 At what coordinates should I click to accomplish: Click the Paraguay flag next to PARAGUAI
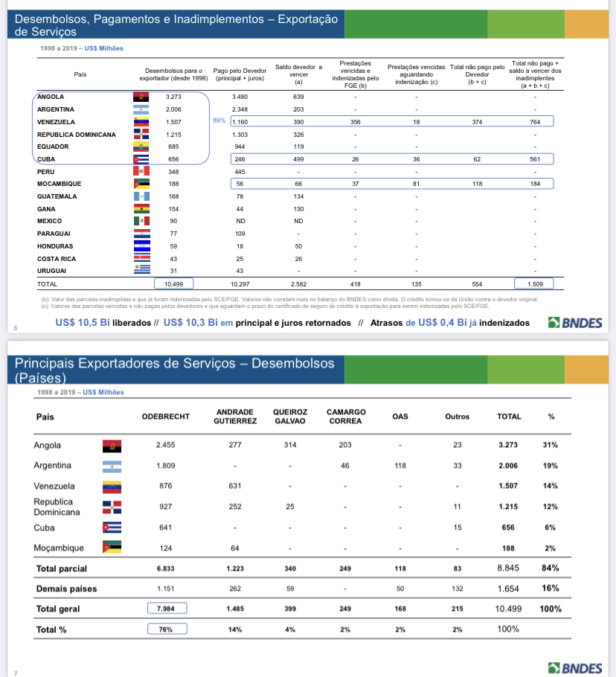coord(142,234)
